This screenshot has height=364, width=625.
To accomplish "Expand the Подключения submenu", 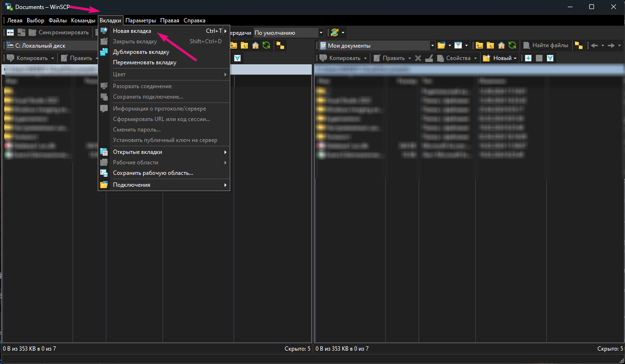I will 164,185.
